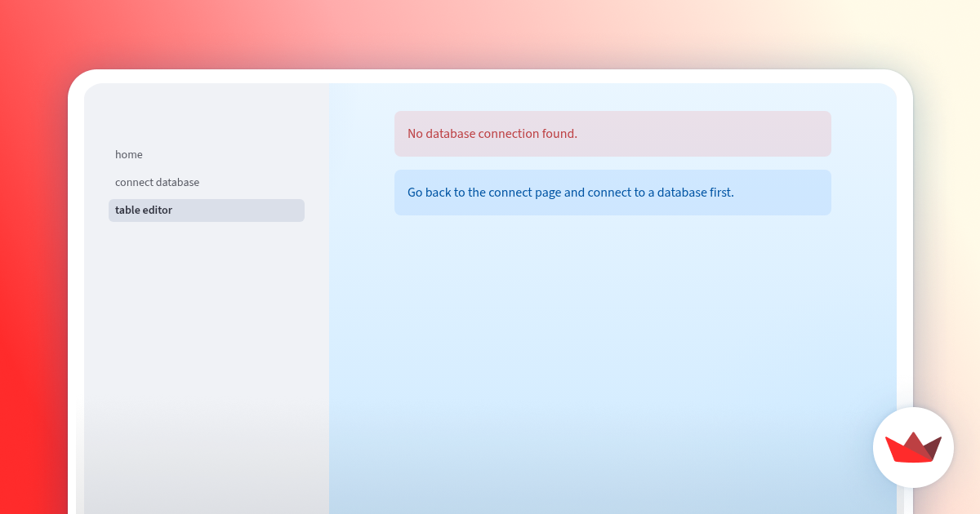This screenshot has height=514, width=980.
Task: Go to the connect database page
Action: coord(206,183)
